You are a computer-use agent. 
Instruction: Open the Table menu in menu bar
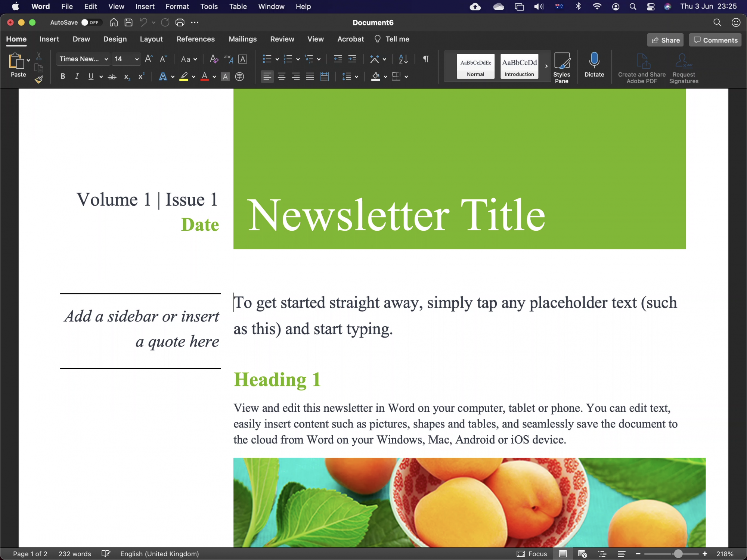click(x=238, y=6)
